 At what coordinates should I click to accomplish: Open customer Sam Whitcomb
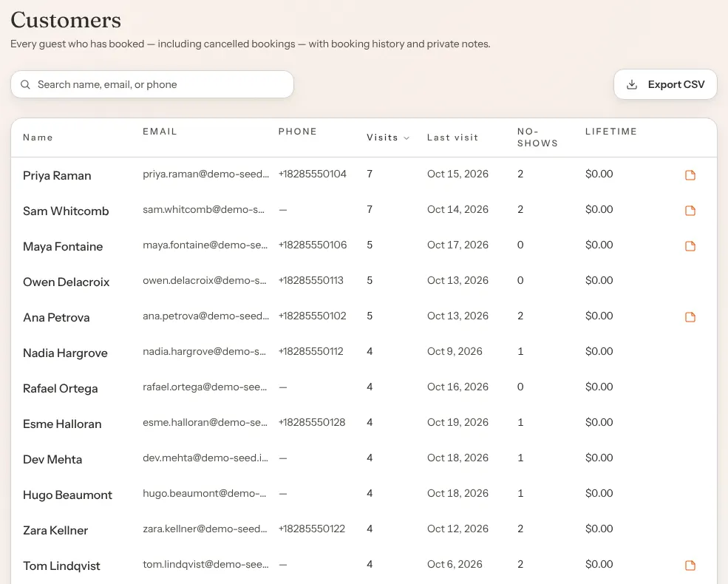click(x=66, y=211)
